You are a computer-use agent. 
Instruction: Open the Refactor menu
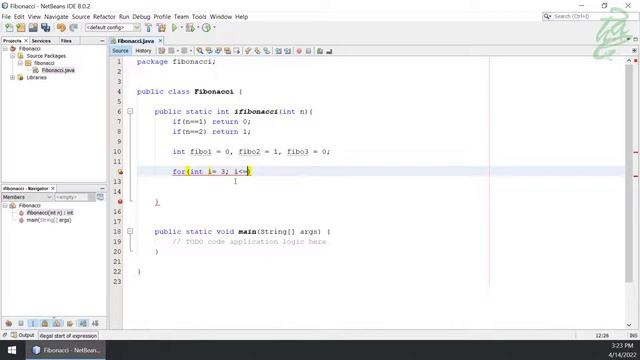click(x=104, y=17)
